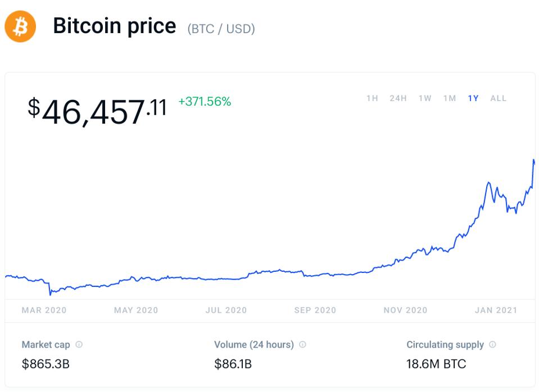Click the 18.6M BTC supply value
This screenshot has width=539, height=392.
pos(436,364)
